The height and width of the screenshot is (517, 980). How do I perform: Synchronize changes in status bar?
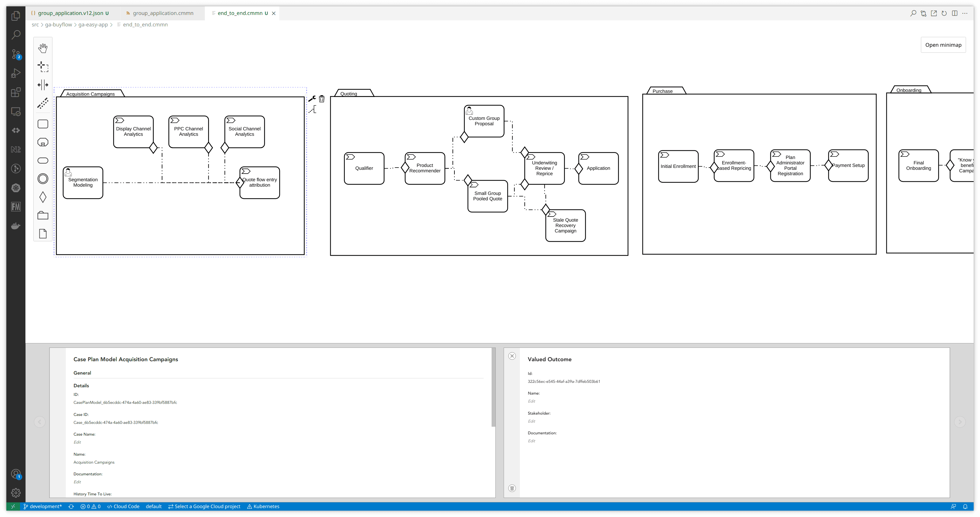pyautogui.click(x=71, y=507)
